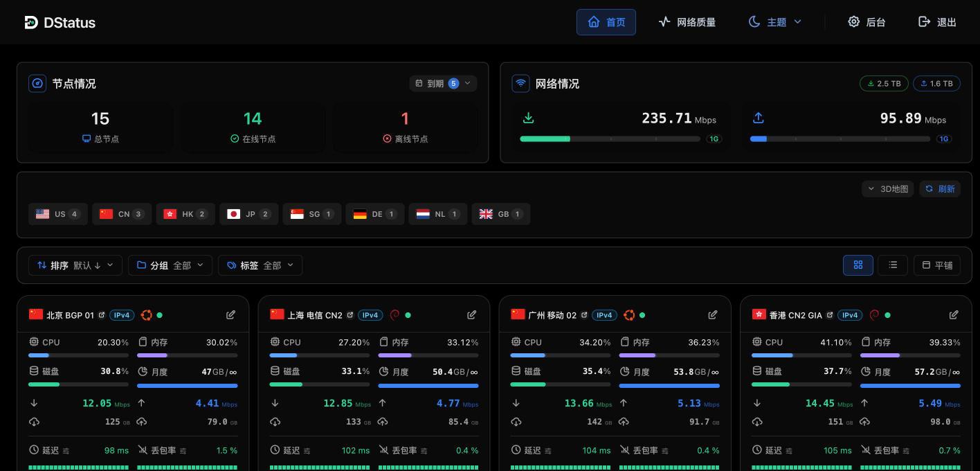Open 广州 移动 02 external link icon
The width and height of the screenshot is (980, 471).
pyautogui.click(x=584, y=314)
